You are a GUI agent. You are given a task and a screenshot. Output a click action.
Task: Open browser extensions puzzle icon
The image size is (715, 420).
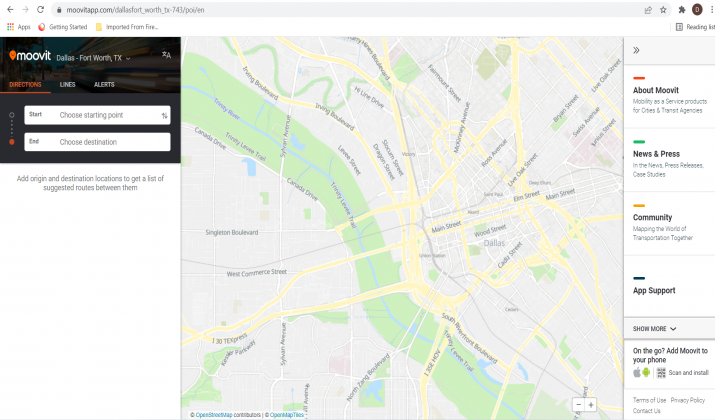(682, 10)
